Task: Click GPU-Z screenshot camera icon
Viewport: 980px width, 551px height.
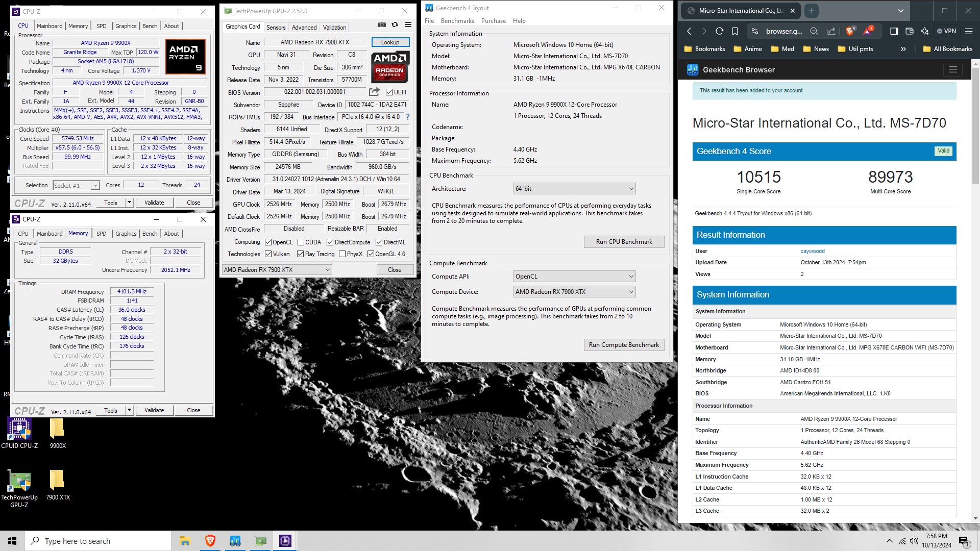Action: click(x=381, y=24)
